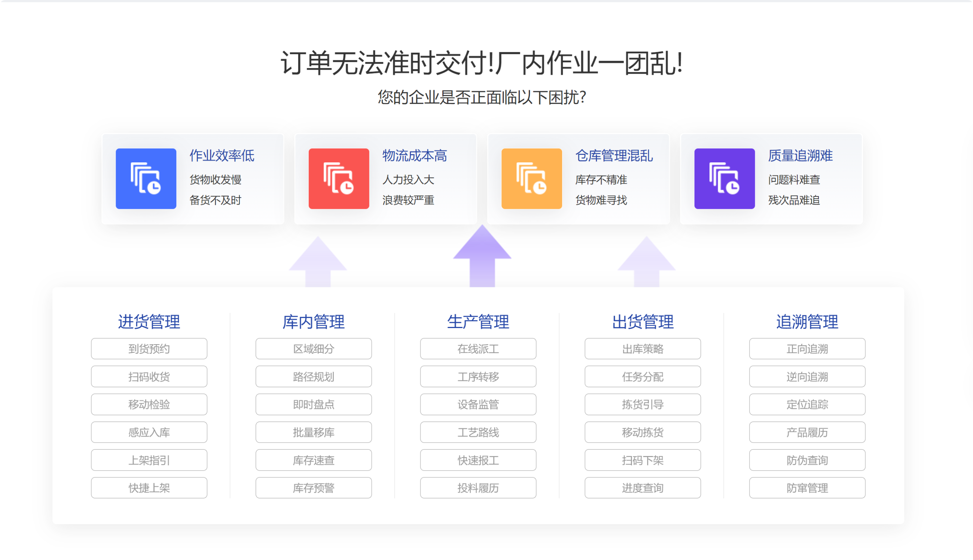The height and width of the screenshot is (560, 973).
Task: Click the 货物难寻找 text
Action: click(x=601, y=200)
